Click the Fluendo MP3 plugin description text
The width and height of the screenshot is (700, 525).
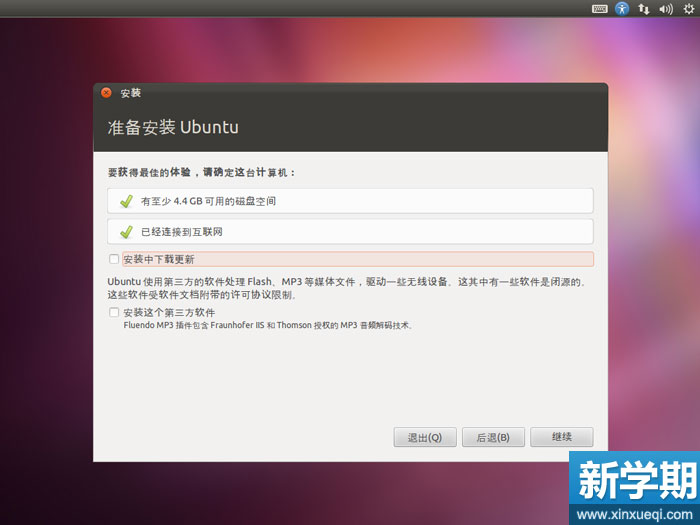[x=268, y=325]
